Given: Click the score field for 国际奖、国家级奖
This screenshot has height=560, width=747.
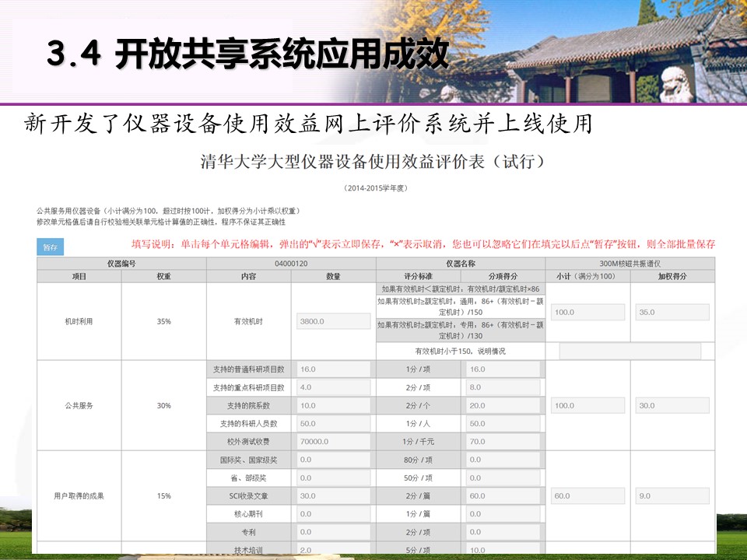Looking at the screenshot, I should tap(503, 460).
